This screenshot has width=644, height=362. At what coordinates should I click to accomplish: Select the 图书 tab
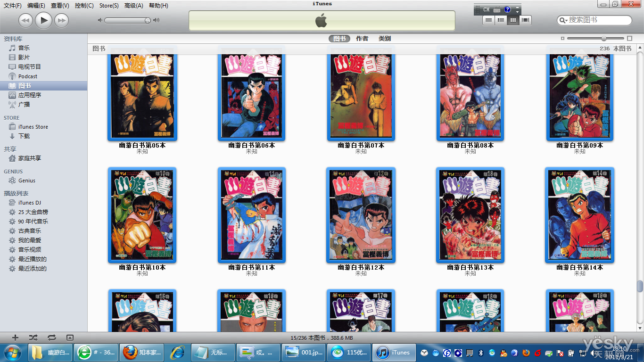pos(339,39)
